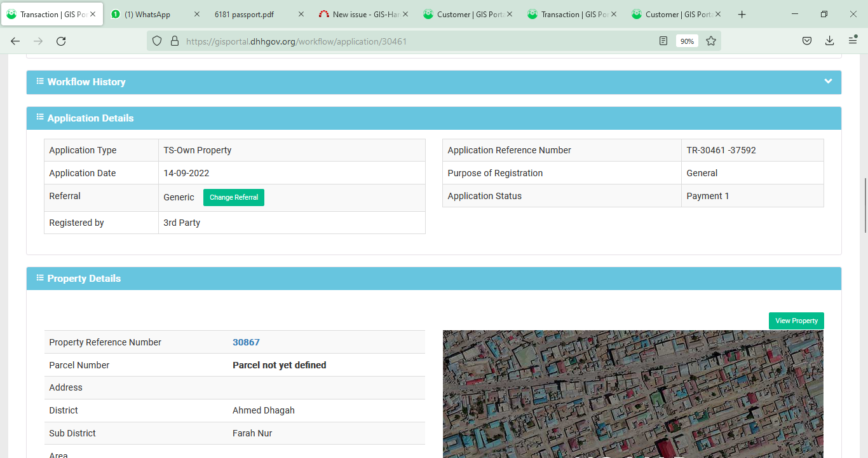This screenshot has height=458, width=868.
Task: Select the TR-30461 -37592 reference number
Action: [x=721, y=150]
